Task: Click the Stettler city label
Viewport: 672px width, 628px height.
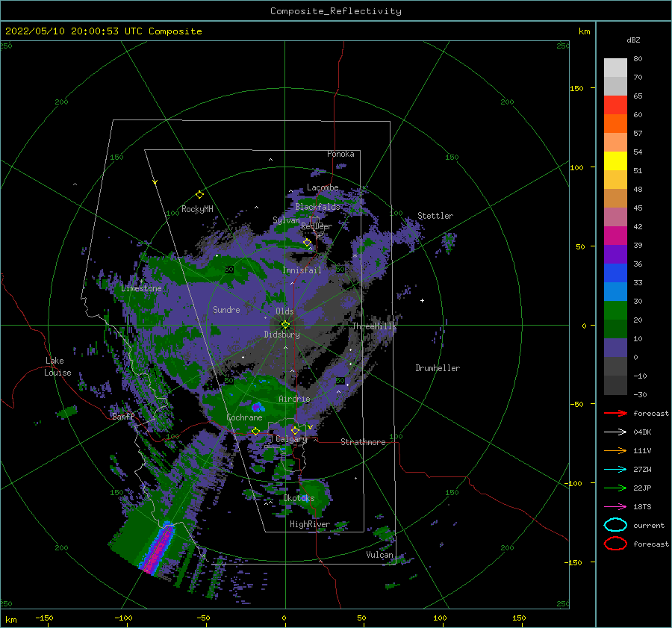Action: pyautogui.click(x=435, y=216)
